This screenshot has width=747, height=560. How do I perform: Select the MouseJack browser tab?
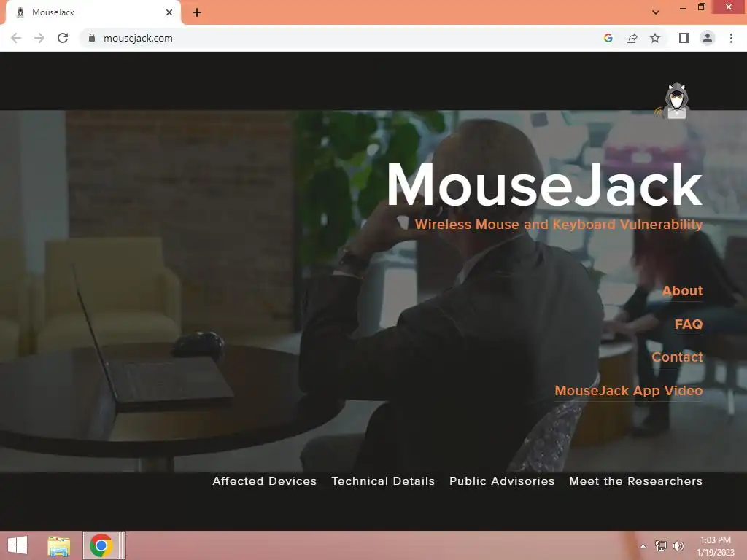click(93, 12)
